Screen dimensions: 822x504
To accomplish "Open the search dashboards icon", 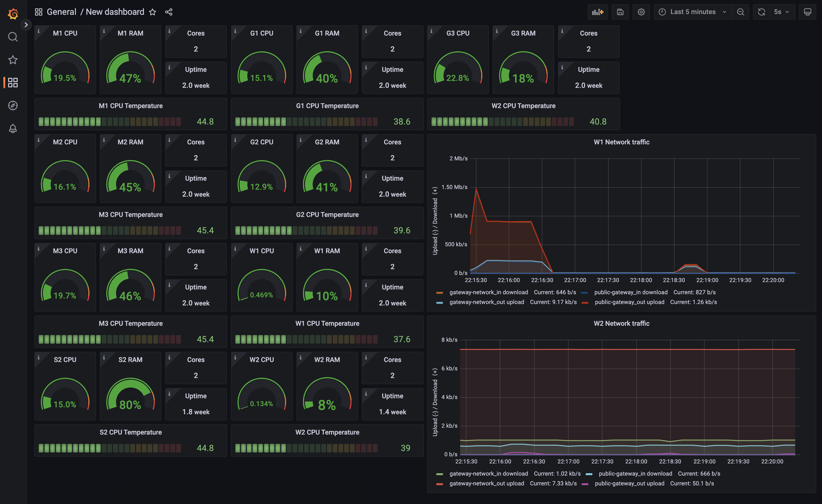I will 13,37.
